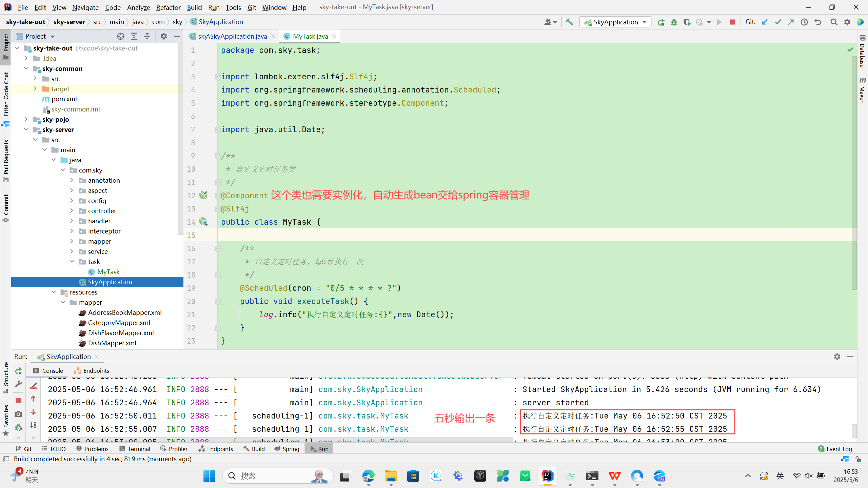Open Search Everywhere magnifier icon
Image resolution: width=868 pixels, height=488 pixels.
pos(834,22)
